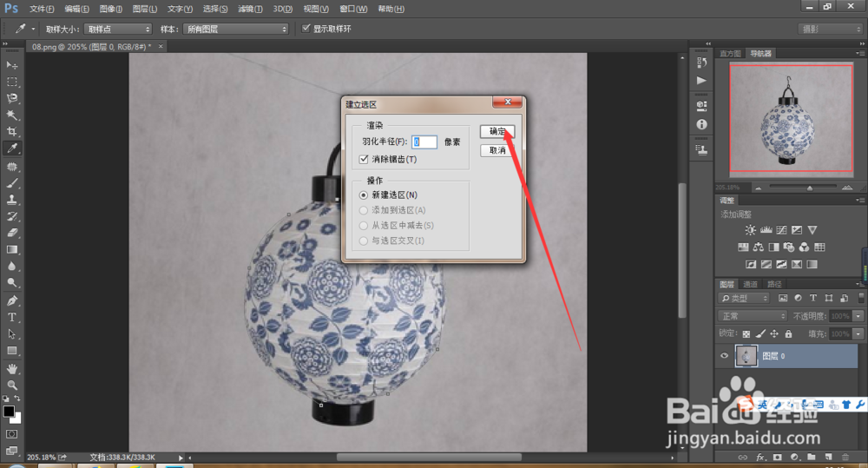
Task: Open layer filter 类型 dropdown
Action: click(745, 298)
